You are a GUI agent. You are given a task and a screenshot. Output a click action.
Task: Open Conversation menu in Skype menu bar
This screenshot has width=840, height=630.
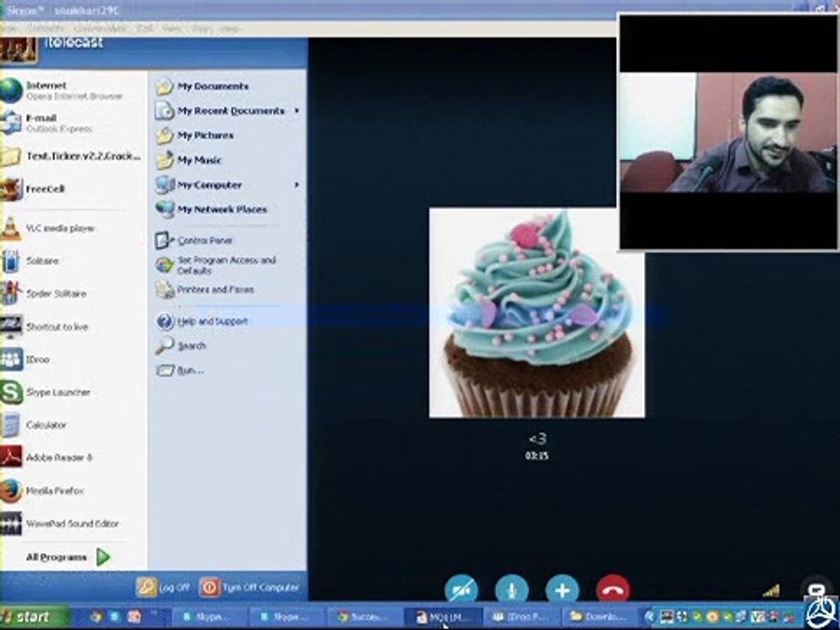(101, 29)
